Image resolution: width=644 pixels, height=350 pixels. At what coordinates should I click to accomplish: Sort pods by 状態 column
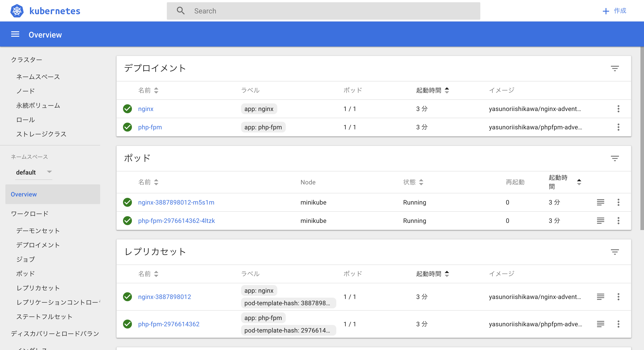click(x=413, y=182)
